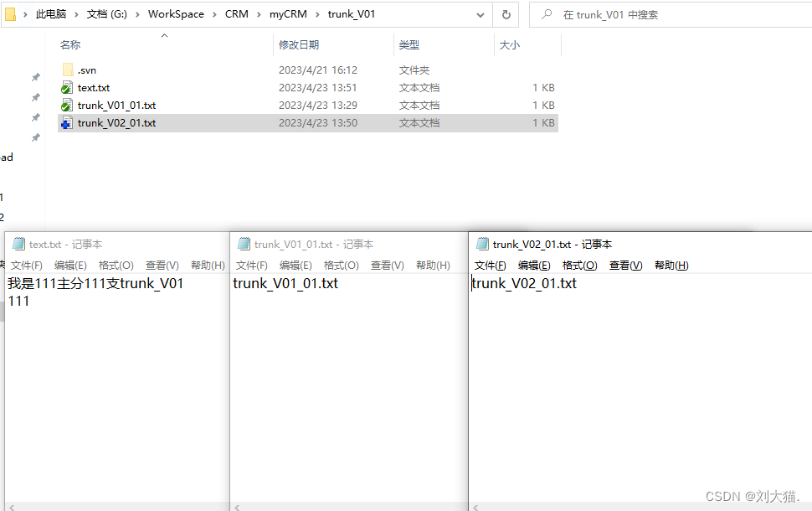
Task: Open 编辑(E) menu in trunk_V02_01.txt Notepad
Action: click(x=534, y=266)
